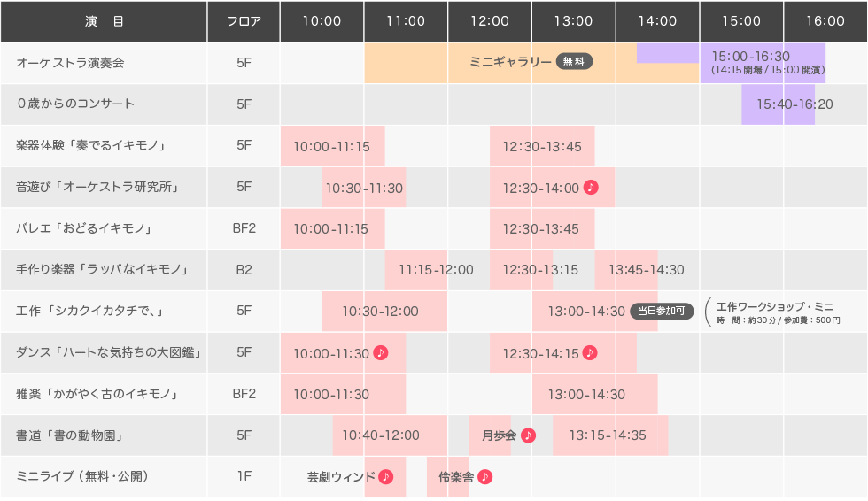This screenshot has width=868, height=501.
Task: Select the 11:15-12:00 handmade instrument session
Action: (436, 270)
